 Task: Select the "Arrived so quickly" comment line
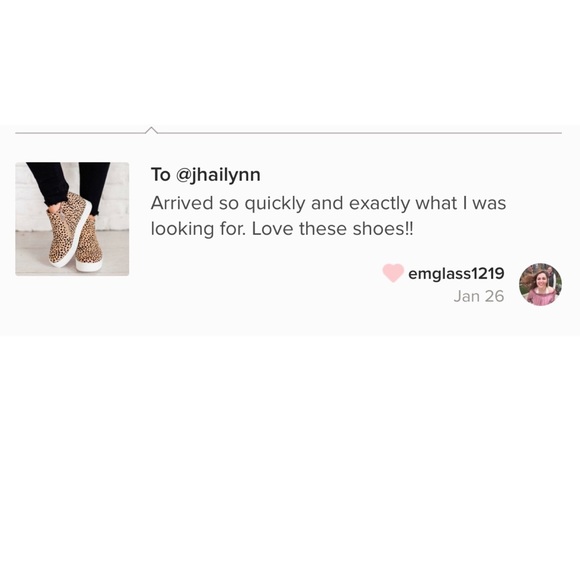(x=328, y=204)
